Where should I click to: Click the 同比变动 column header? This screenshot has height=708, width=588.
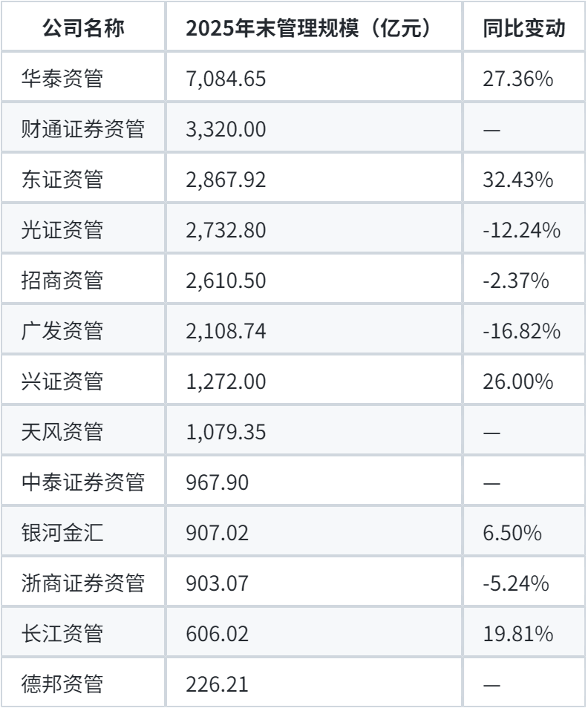tap(523, 28)
